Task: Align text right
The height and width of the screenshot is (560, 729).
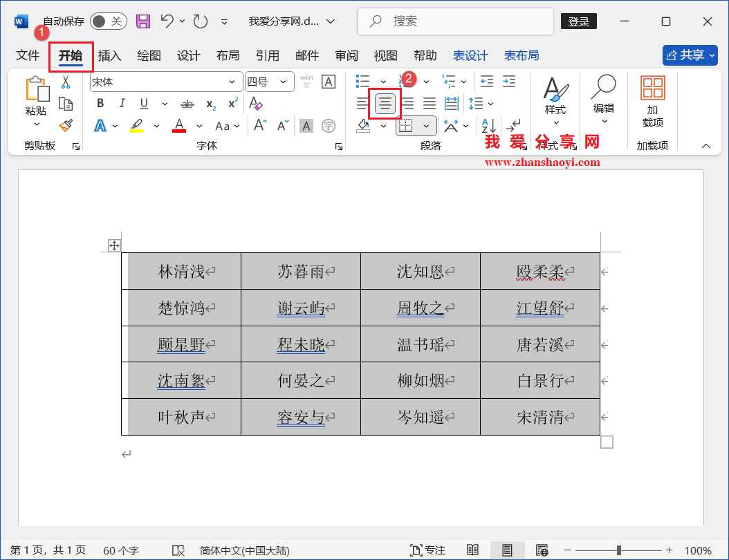Action: (408, 103)
